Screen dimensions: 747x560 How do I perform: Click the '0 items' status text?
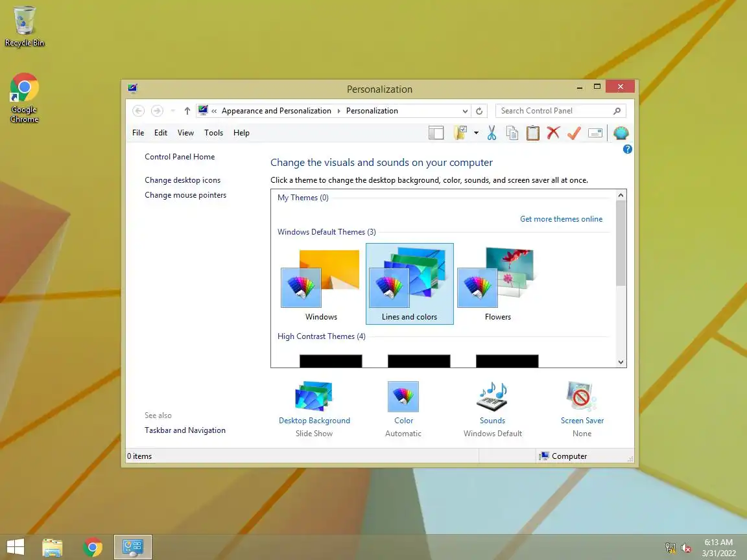click(x=139, y=456)
